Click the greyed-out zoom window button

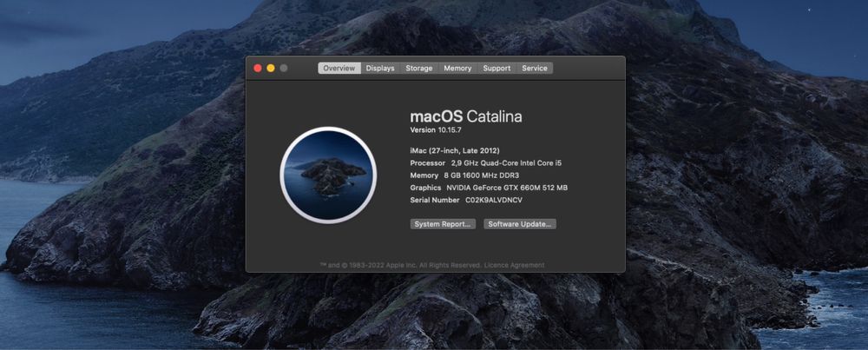(284, 68)
